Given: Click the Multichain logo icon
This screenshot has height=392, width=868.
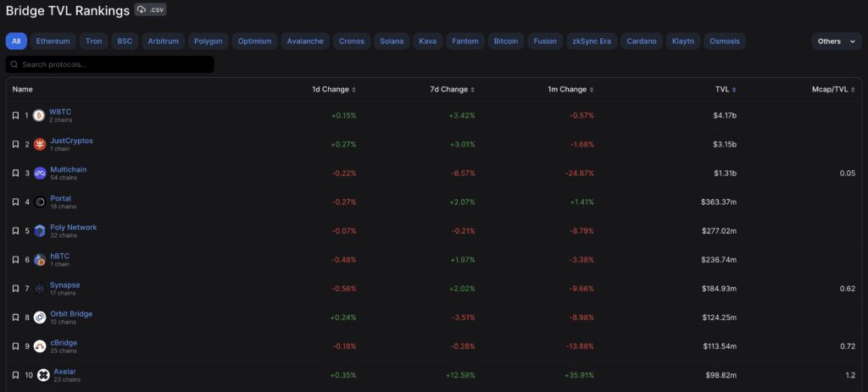Looking at the screenshot, I should pyautogui.click(x=39, y=173).
